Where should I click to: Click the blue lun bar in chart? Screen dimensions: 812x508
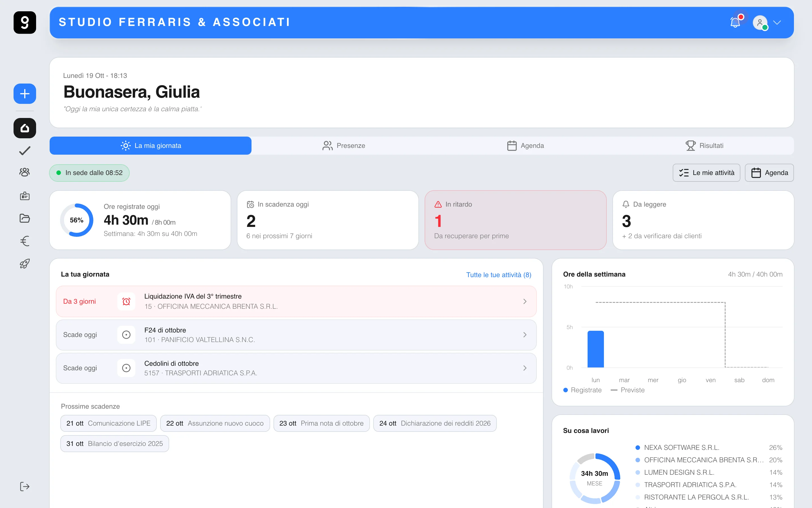pos(595,349)
